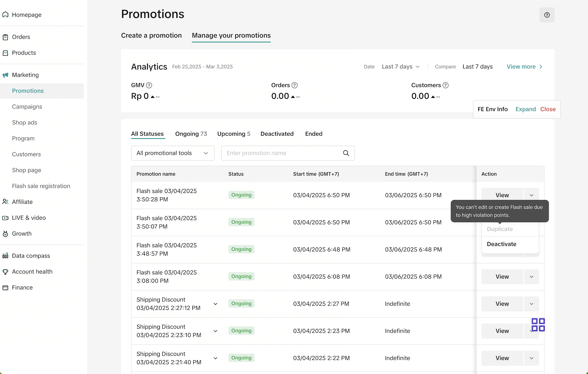Image resolution: width=588 pixels, height=374 pixels.
Task: Click the View more link
Action: coord(524,67)
